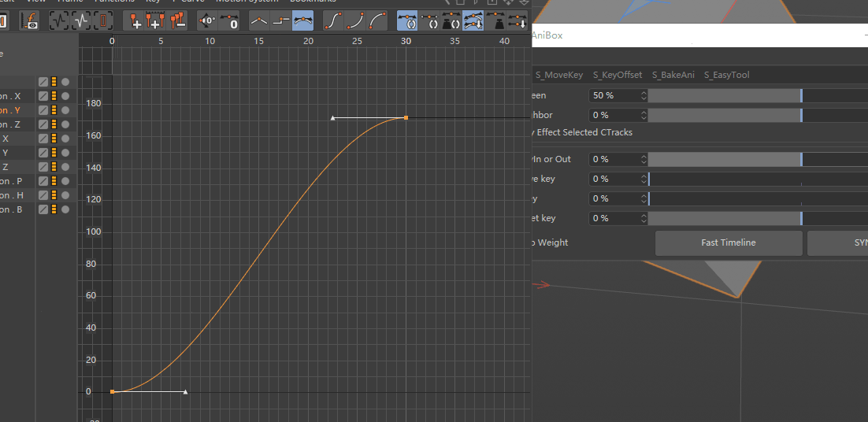868x422 pixels.
Task: Select the keyframe at frame 30
Action: (x=406, y=118)
